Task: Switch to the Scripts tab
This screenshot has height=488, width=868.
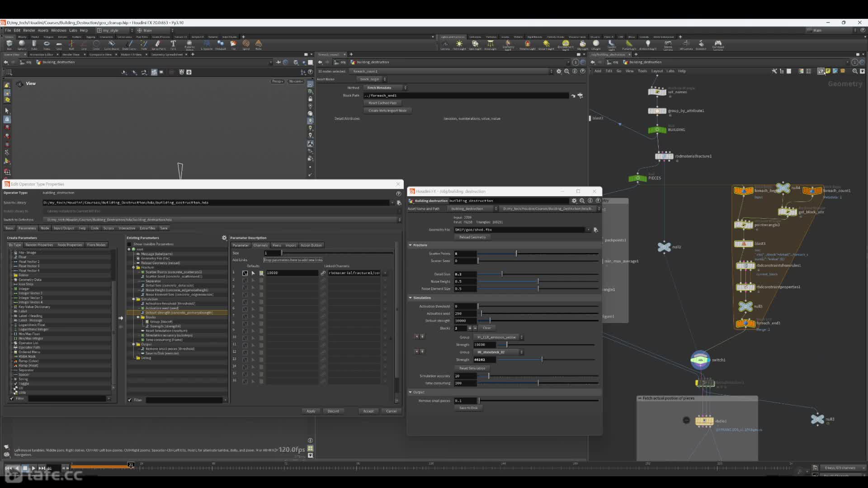Action: pos(108,228)
